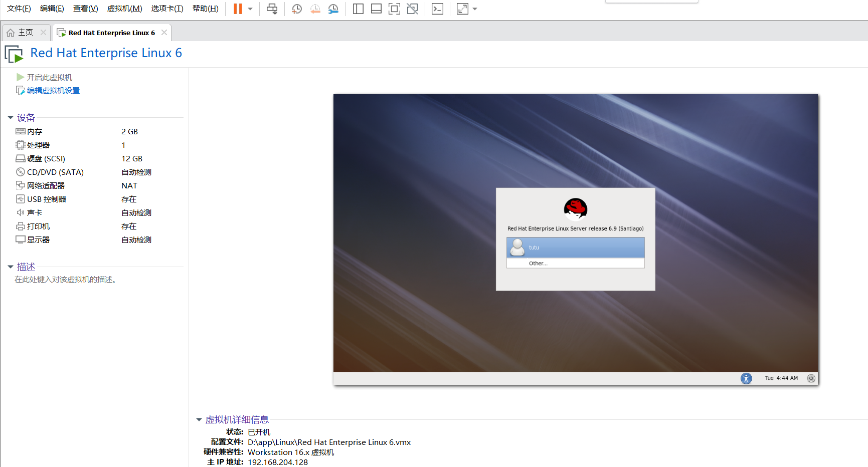Open the 虚拟机(M) menu
Screen dimensions: 868x467
tap(124, 9)
